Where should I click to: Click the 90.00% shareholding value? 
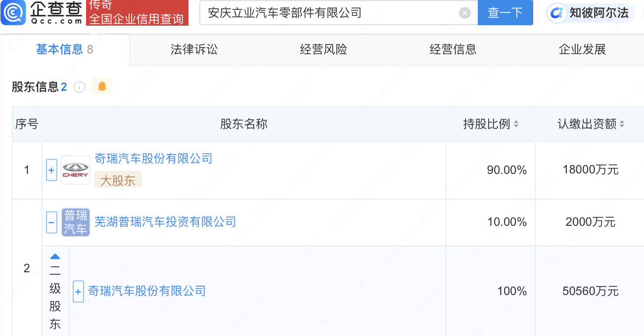click(x=507, y=170)
